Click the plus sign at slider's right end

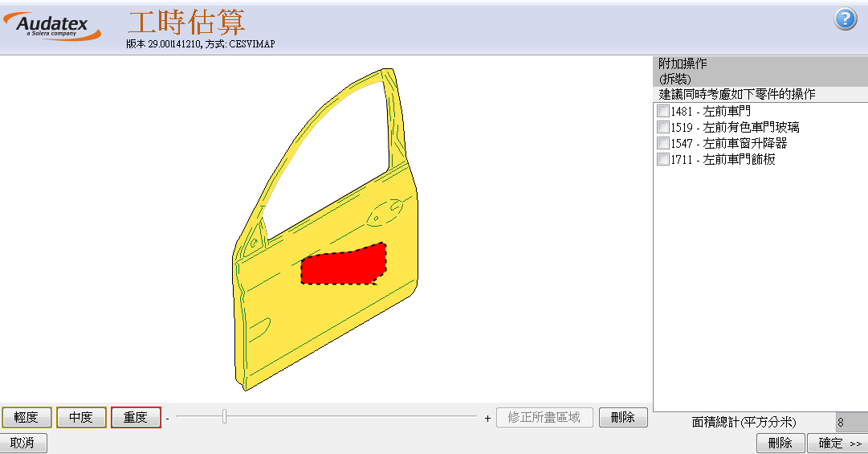487,418
